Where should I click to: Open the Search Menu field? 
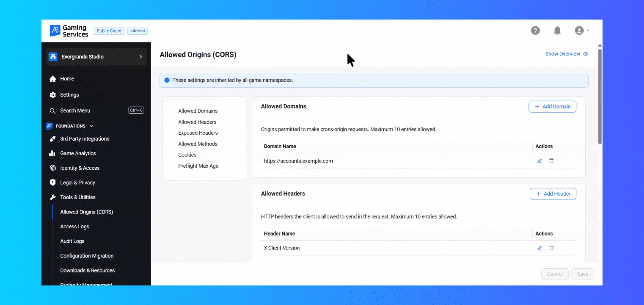(x=96, y=111)
